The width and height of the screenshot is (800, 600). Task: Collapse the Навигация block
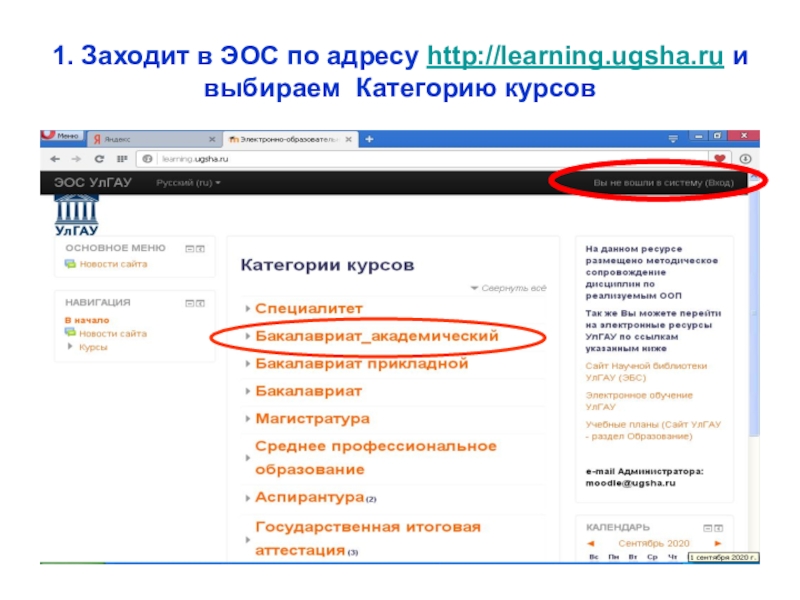[189, 304]
